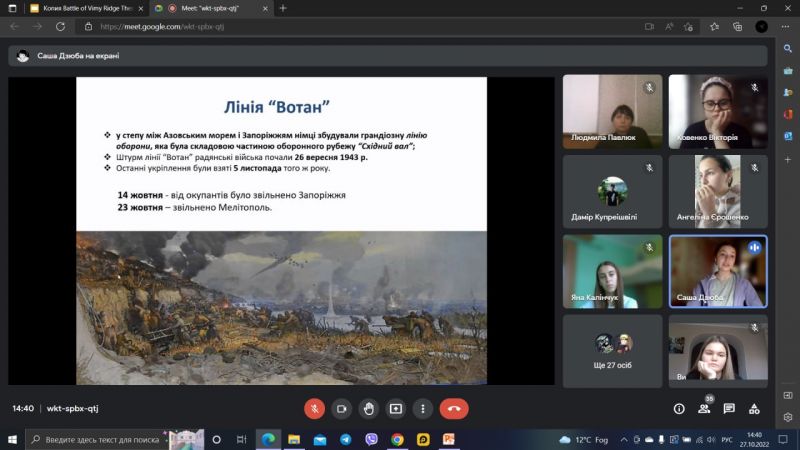Viewport: 800px width, 450px height.
Task: Open the Edge profile avatar
Action: tap(761, 27)
